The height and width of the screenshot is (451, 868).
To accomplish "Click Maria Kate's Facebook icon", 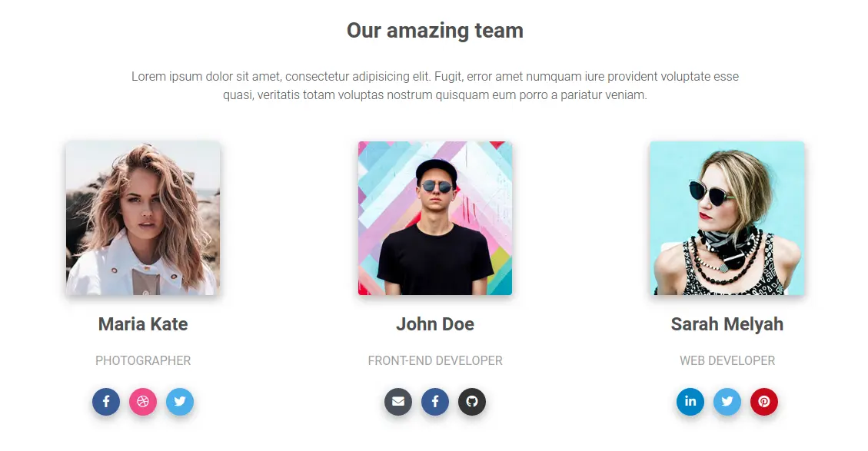I will click(106, 401).
